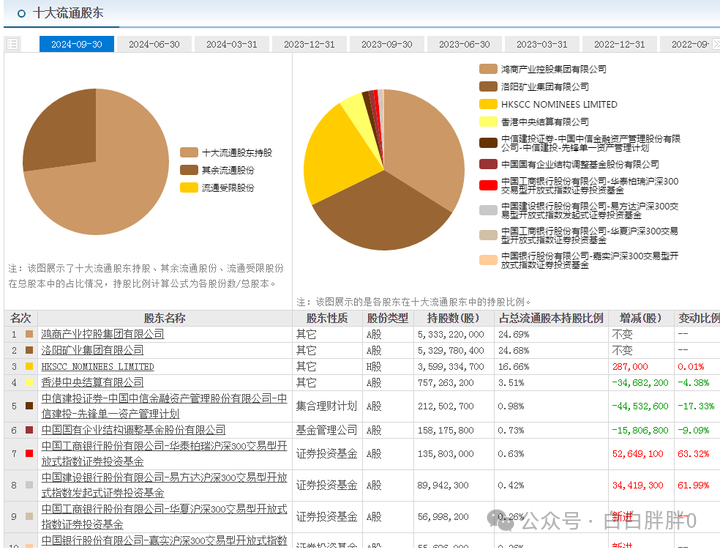The width and height of the screenshot is (720, 550).
Task: Switch to the 2022-12-31 tab
Action: (x=619, y=44)
